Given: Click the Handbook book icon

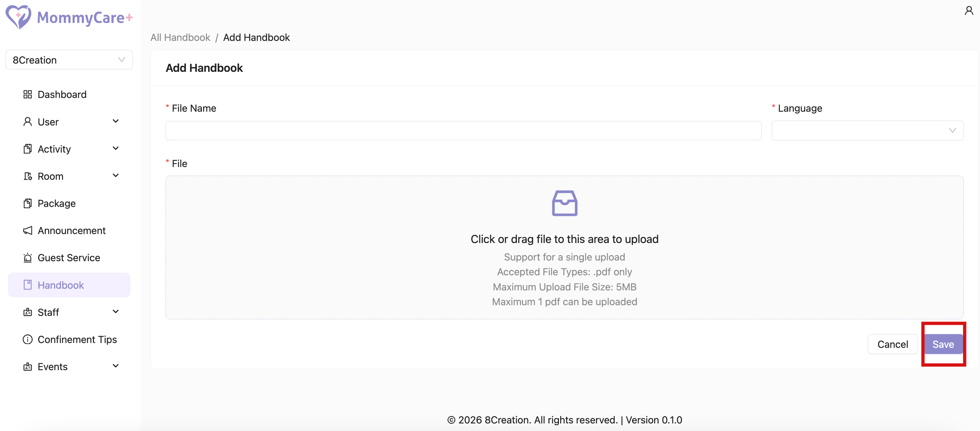Looking at the screenshot, I should [x=28, y=285].
